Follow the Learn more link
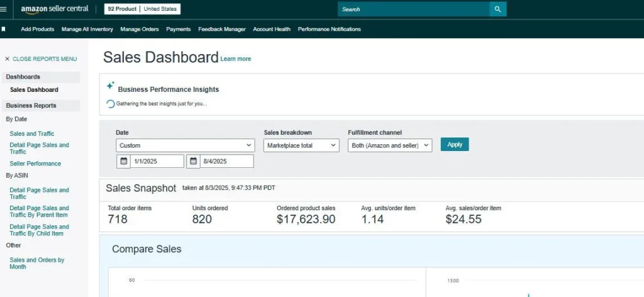This screenshot has height=297, width=644. click(x=236, y=59)
